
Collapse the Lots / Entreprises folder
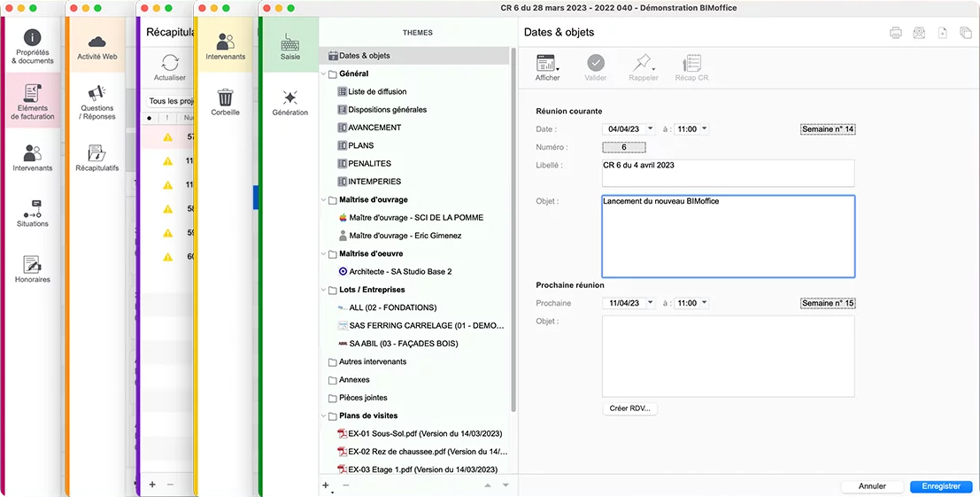(x=323, y=290)
